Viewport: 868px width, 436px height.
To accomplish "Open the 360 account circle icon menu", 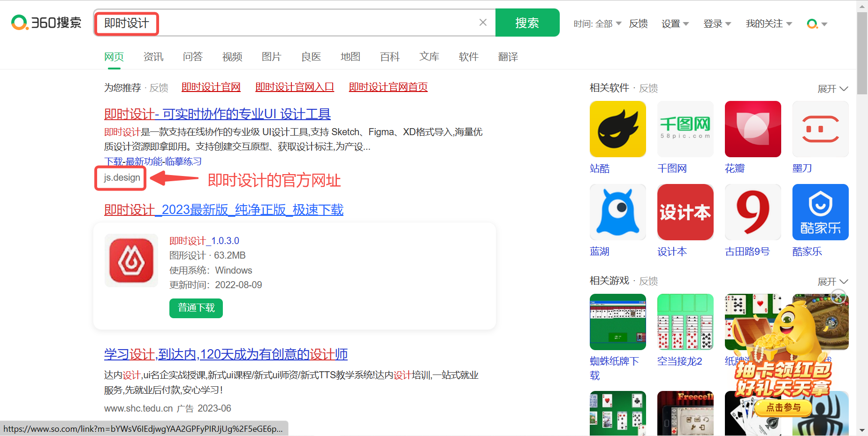I will (816, 23).
